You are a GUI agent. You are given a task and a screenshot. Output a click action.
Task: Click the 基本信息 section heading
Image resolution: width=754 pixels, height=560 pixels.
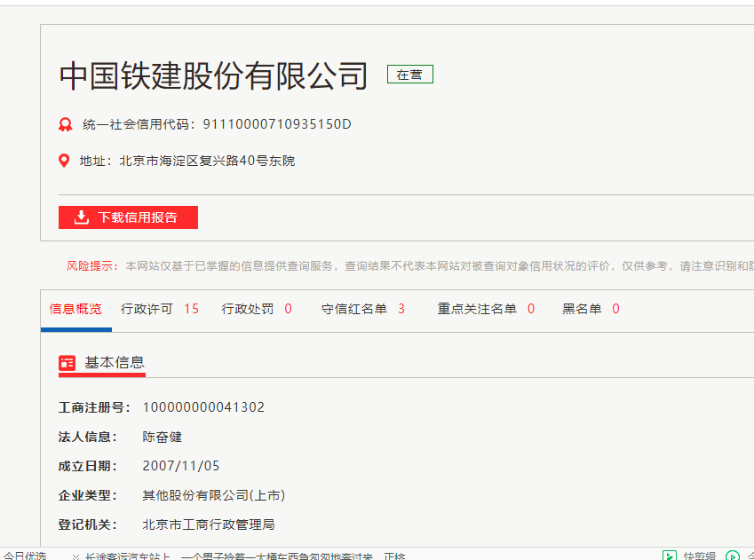115,362
